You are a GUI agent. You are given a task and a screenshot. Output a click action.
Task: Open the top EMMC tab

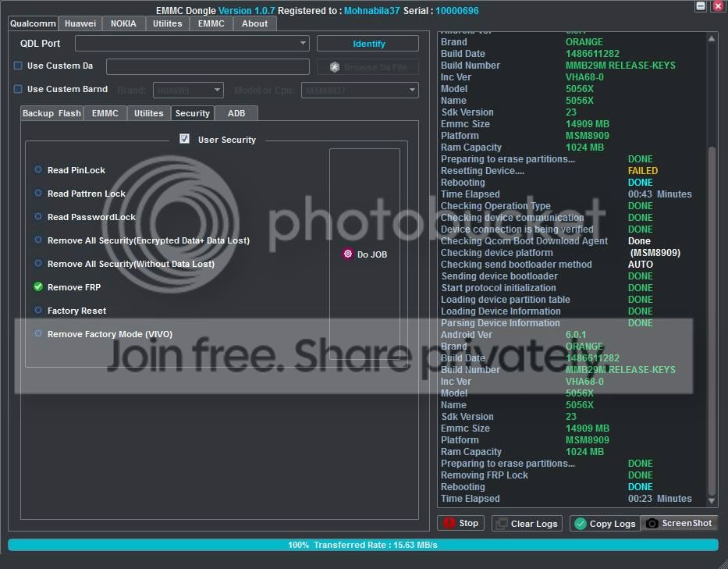pyautogui.click(x=211, y=23)
